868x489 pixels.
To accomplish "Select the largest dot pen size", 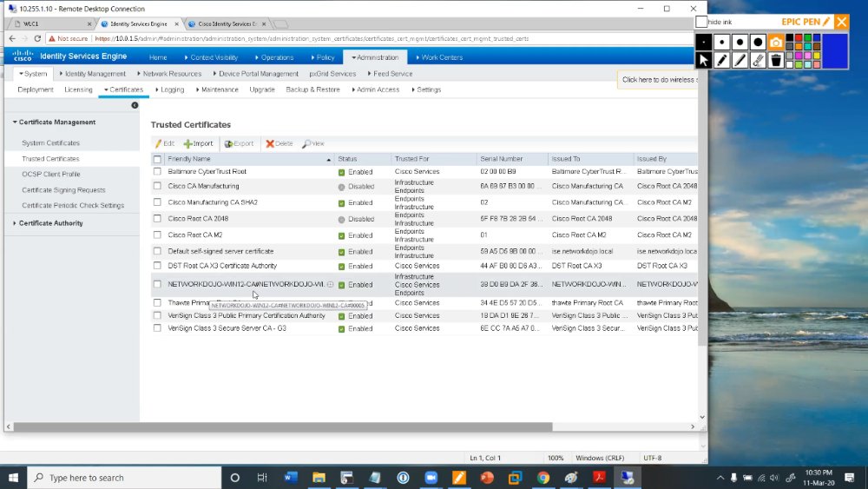I will pos(758,42).
